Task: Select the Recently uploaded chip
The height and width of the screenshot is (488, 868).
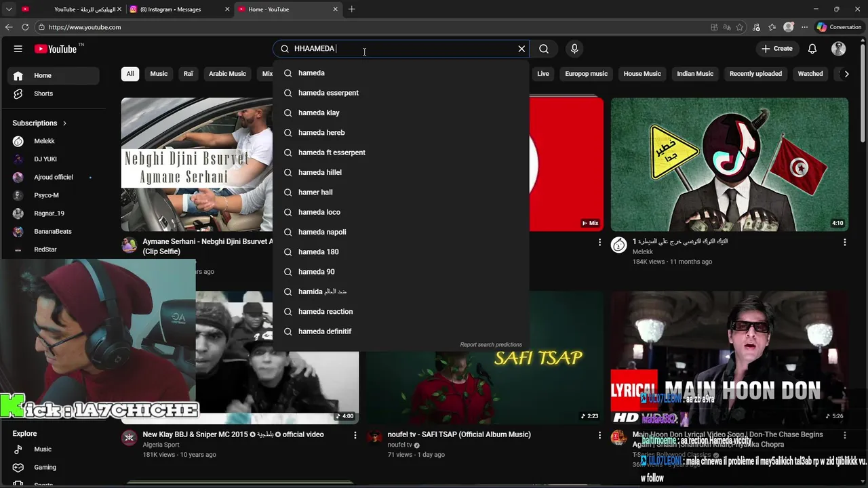Action: coord(755,74)
